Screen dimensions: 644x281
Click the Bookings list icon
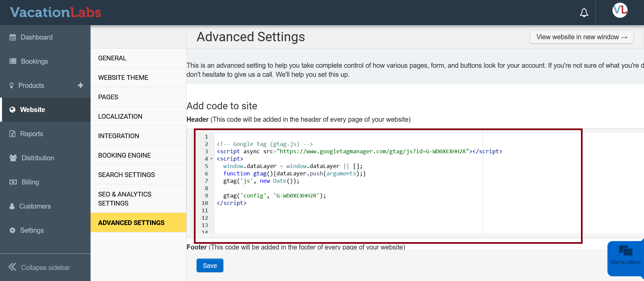tap(13, 61)
